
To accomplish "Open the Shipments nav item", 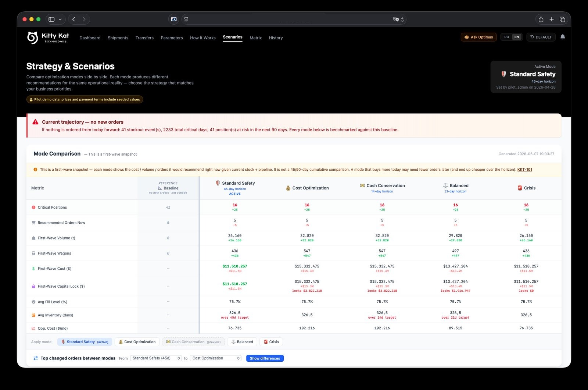I will 118,38.
